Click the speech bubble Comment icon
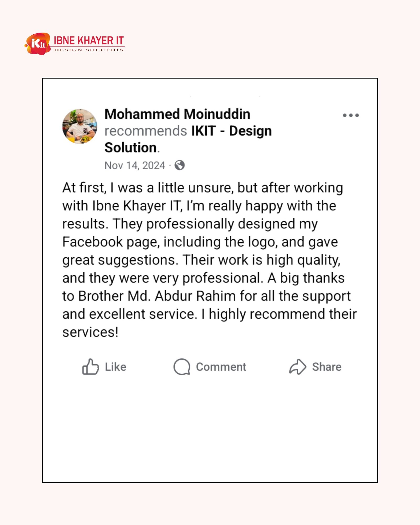This screenshot has width=420, height=525. coord(182,367)
